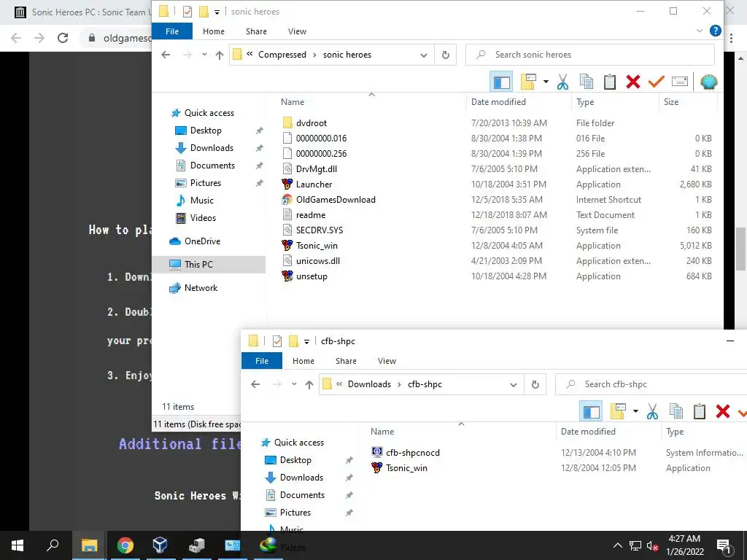
Task: Click Help question mark icon in sonic heroes window
Action: (715, 31)
